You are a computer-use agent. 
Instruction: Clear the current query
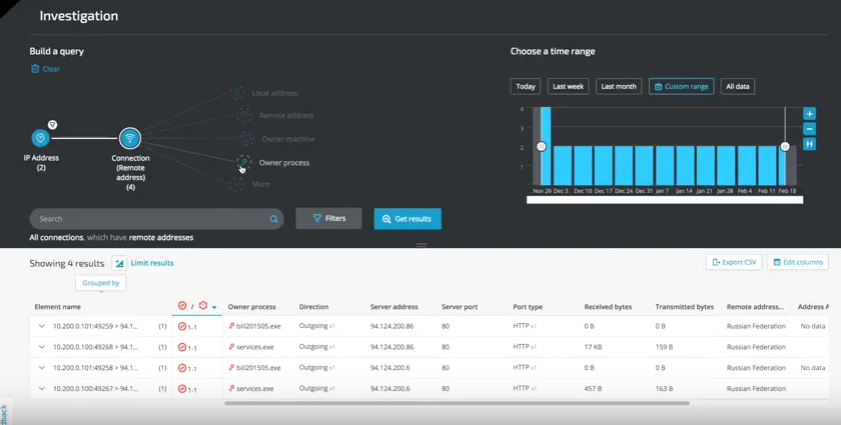click(45, 69)
